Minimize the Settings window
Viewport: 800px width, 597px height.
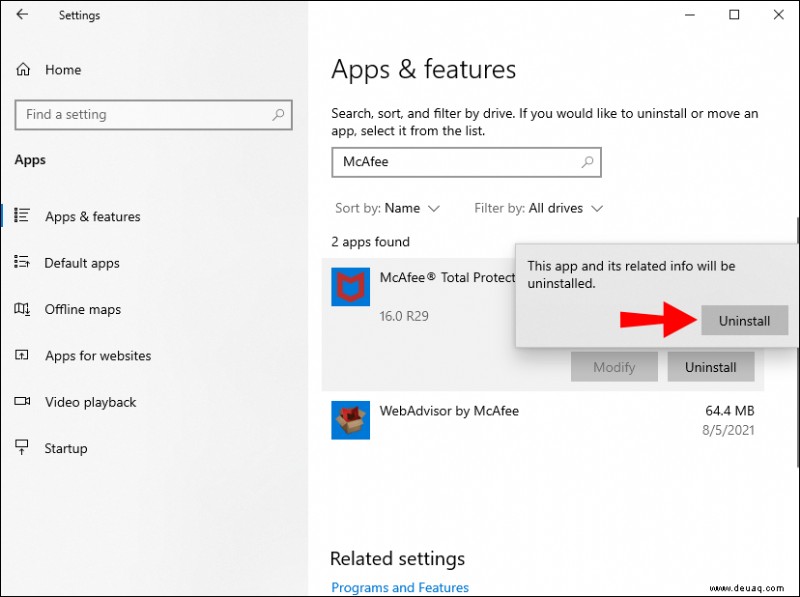pyautogui.click(x=690, y=15)
